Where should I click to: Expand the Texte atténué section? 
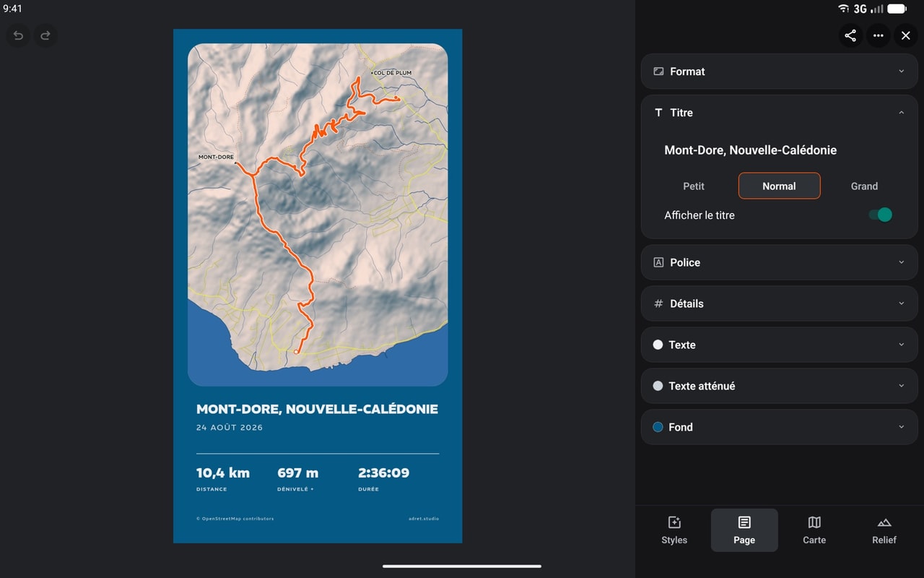(780, 386)
